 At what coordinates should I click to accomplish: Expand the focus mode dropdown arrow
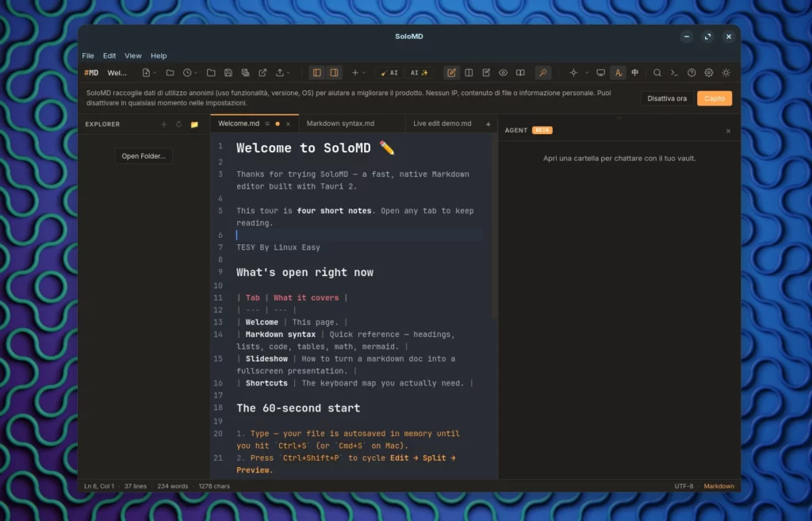pyautogui.click(x=587, y=73)
